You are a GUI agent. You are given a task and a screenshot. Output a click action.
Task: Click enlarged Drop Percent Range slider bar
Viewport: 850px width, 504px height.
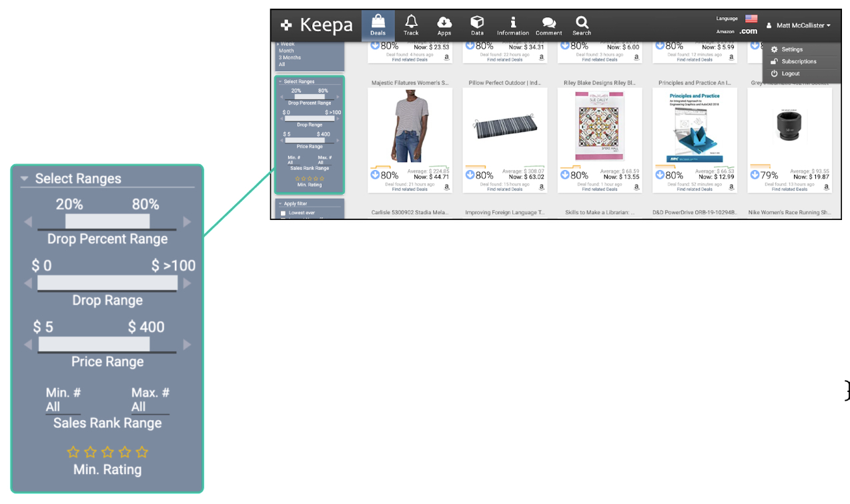click(107, 221)
